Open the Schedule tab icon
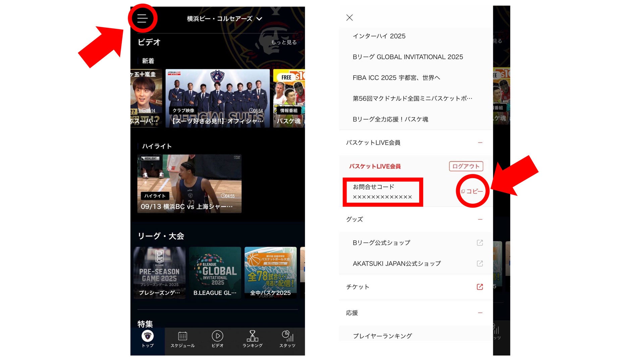This screenshot has width=644, height=362. click(182, 336)
